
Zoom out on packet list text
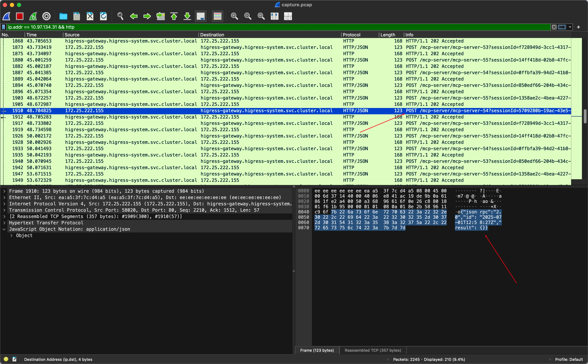248,16
